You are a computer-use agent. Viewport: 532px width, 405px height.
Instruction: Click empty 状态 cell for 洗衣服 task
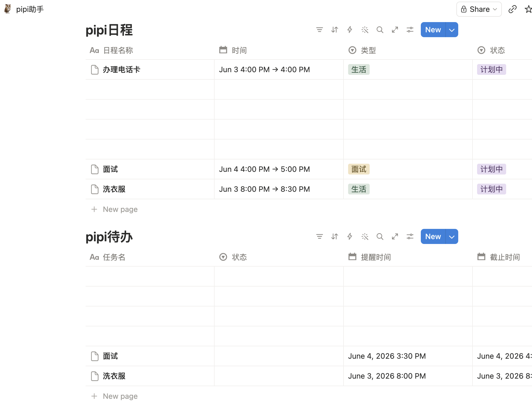279,376
